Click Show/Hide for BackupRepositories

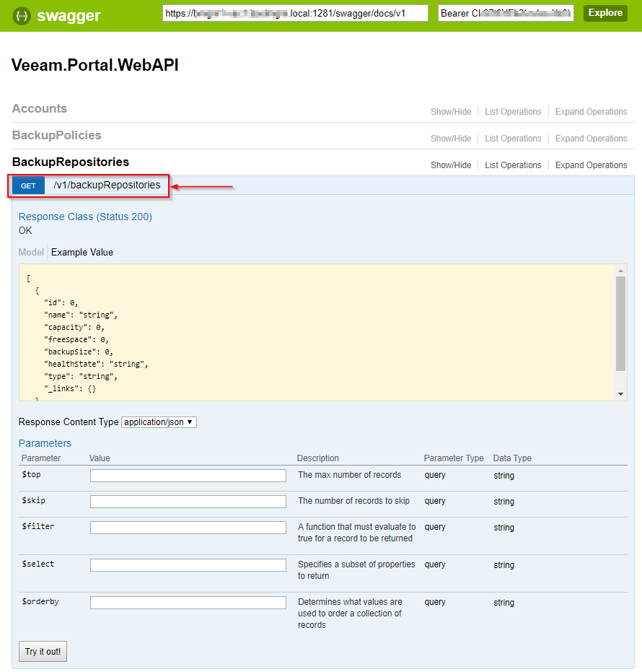451,165
